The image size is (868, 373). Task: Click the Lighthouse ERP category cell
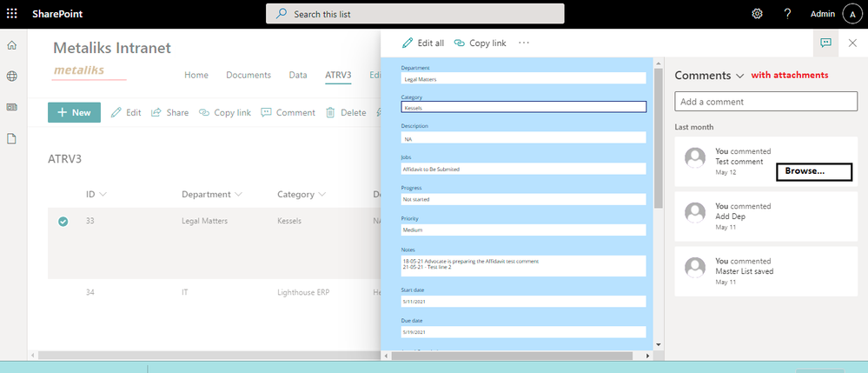click(x=303, y=292)
